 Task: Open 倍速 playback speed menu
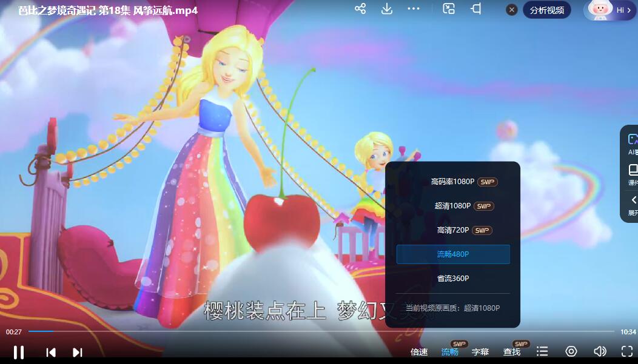[x=419, y=352]
